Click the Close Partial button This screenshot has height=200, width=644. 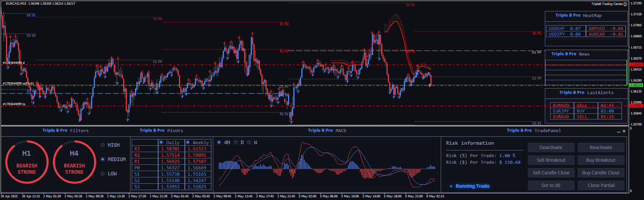pos(601,185)
